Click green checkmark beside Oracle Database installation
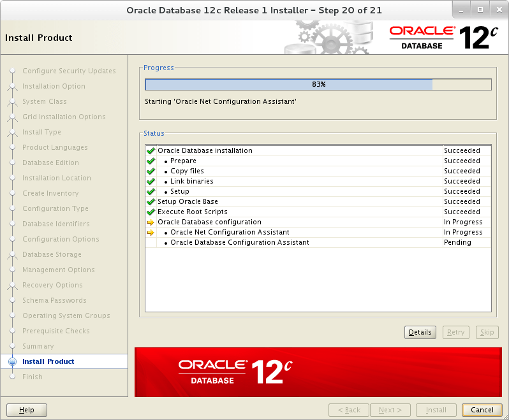The image size is (509, 420). click(151, 151)
